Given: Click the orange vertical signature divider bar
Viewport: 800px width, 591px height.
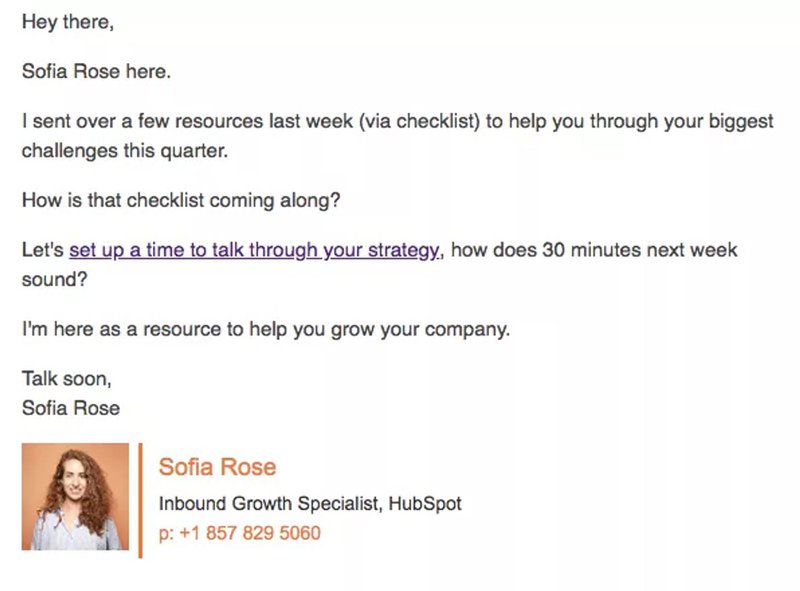Looking at the screenshot, I should (x=141, y=500).
